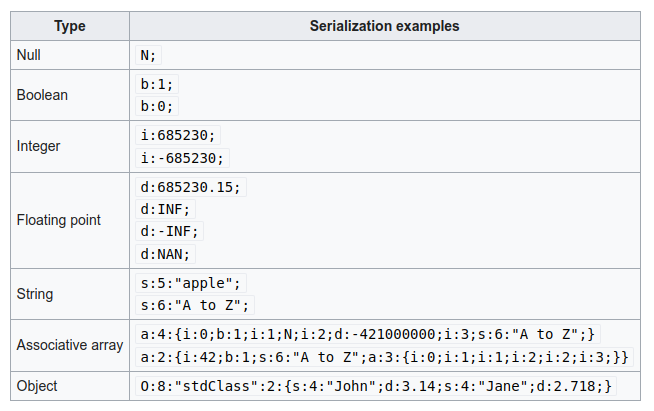Click the d:INF; code snippet

(165, 209)
